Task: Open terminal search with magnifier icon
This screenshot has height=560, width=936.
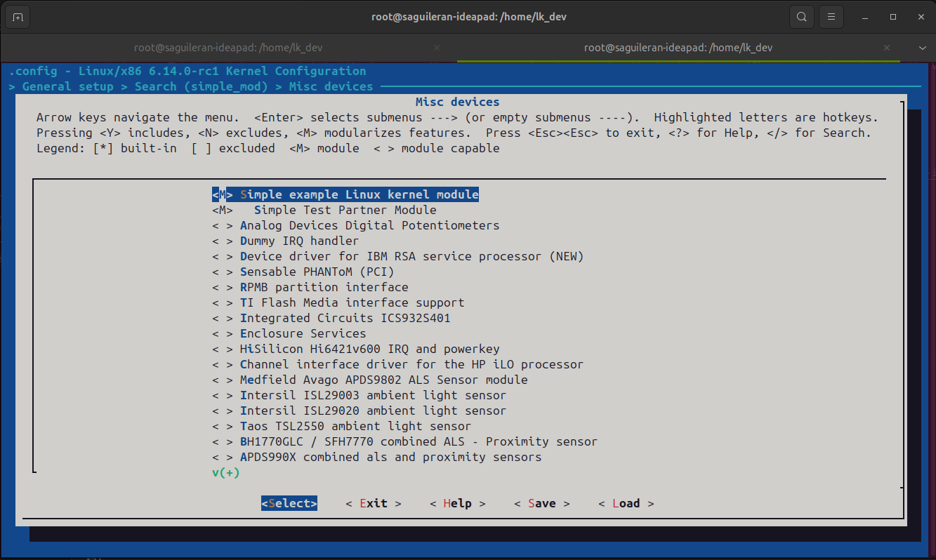Action: [801, 17]
